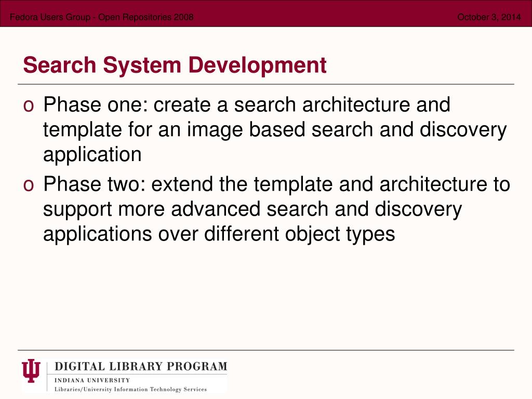Image resolution: width=532 pixels, height=399 pixels.
Task: Click the 'Search System Development' slide title
Action: coord(175,65)
